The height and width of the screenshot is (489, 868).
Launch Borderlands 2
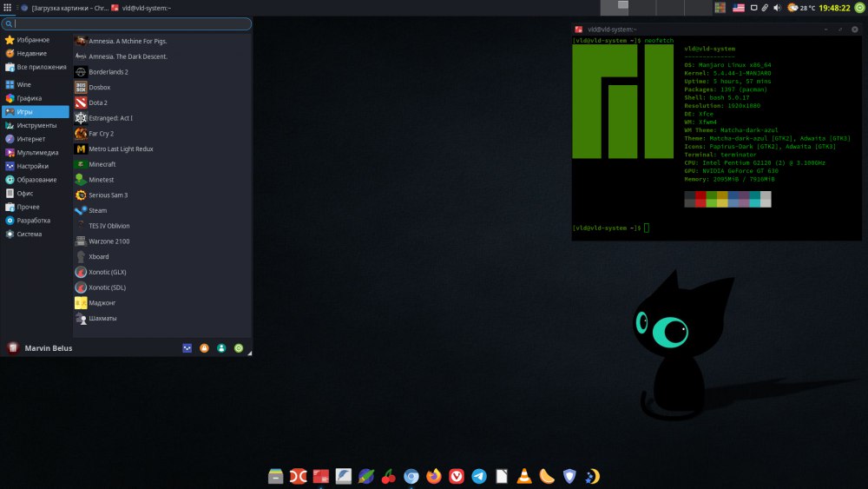pos(162,72)
